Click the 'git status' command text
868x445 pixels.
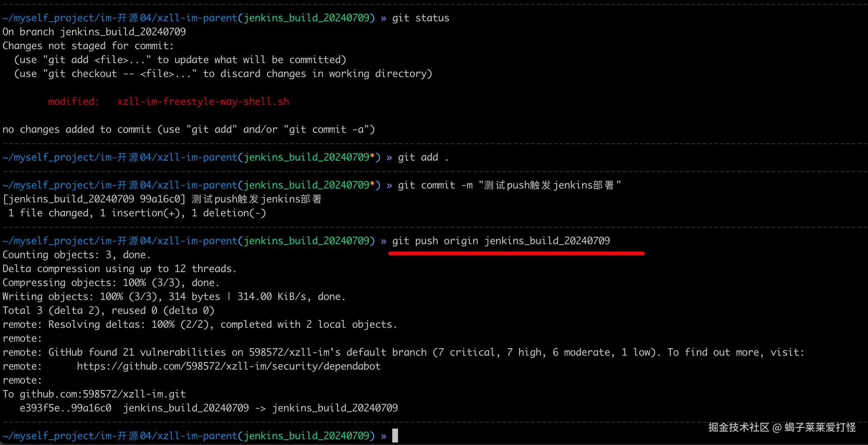point(420,18)
